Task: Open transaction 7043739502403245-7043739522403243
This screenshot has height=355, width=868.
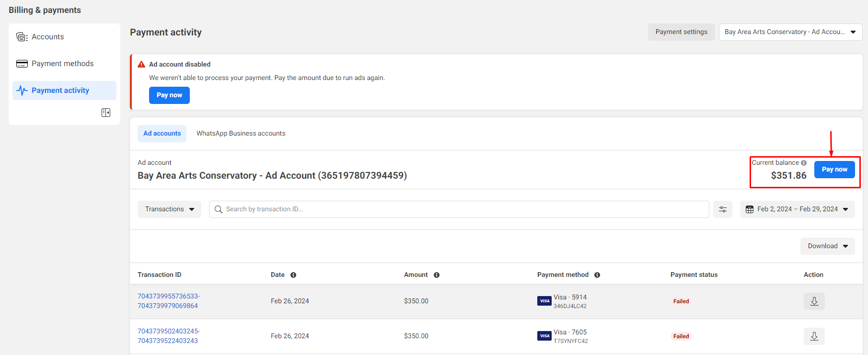Action: [x=169, y=336]
